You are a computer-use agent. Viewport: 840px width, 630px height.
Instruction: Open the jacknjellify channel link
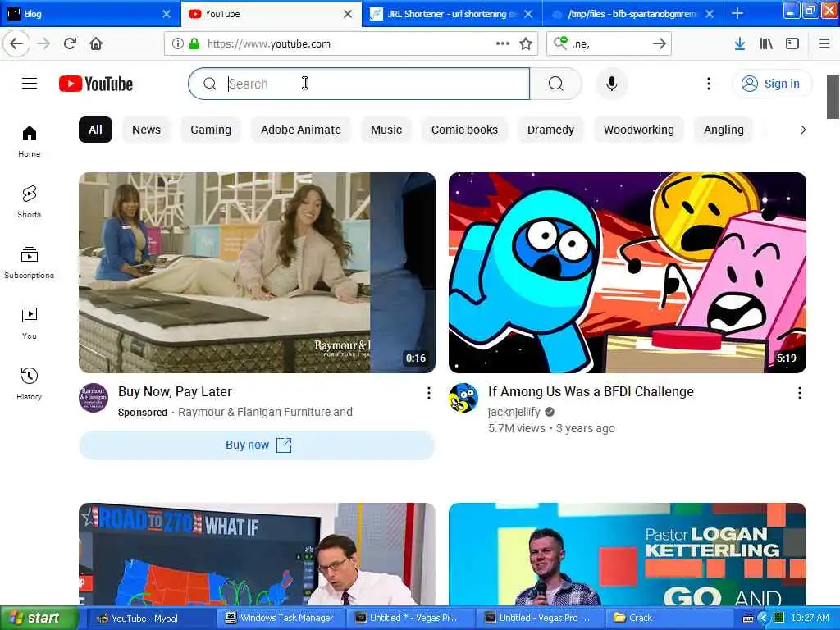coord(514,412)
